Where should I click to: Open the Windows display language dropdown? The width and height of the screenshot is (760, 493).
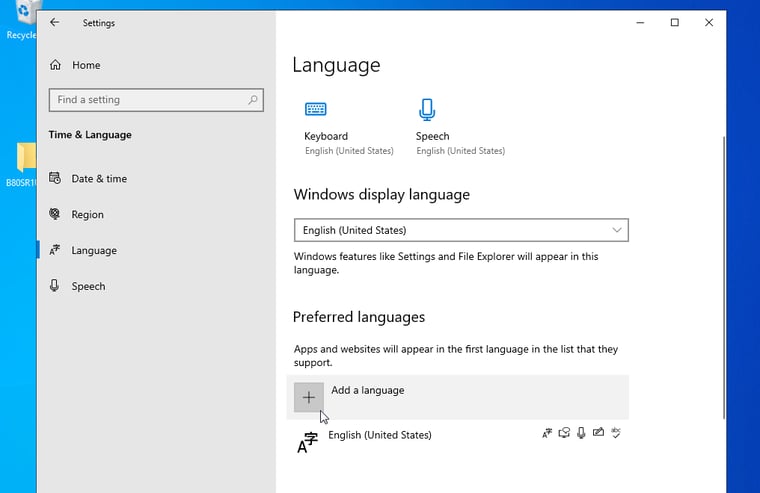click(461, 230)
